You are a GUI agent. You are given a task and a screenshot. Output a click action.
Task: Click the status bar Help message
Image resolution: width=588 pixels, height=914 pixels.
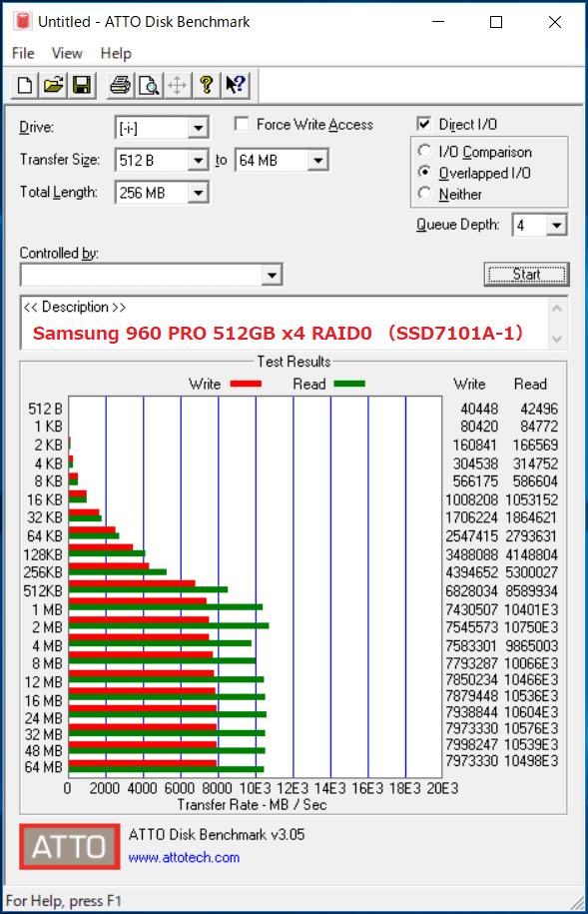coord(64,901)
